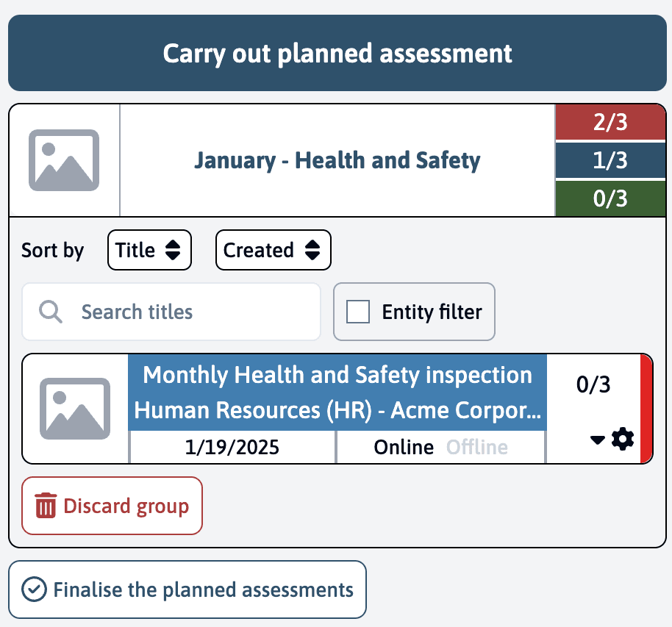
Task: Open Monthly Health and Safety inspection title
Action: click(x=337, y=376)
